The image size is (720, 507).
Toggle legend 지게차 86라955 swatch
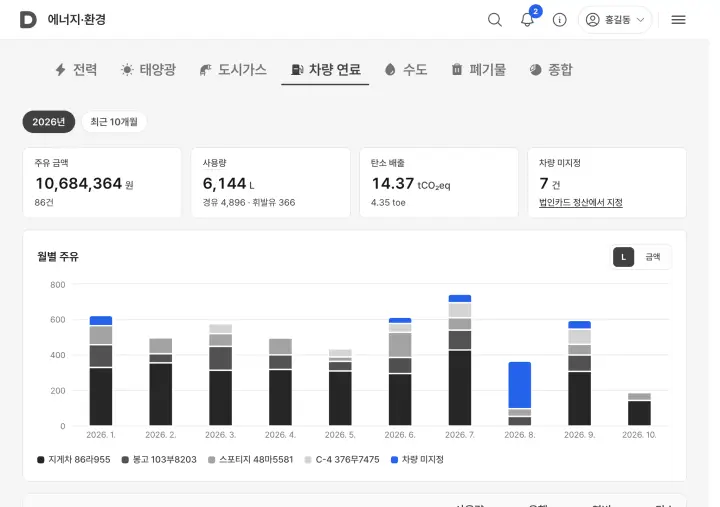click(40, 460)
